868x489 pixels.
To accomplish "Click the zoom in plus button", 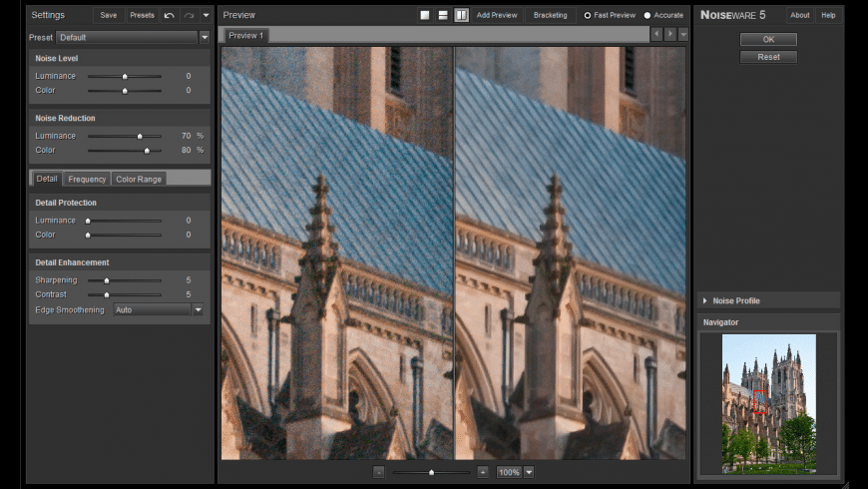I will (x=483, y=472).
